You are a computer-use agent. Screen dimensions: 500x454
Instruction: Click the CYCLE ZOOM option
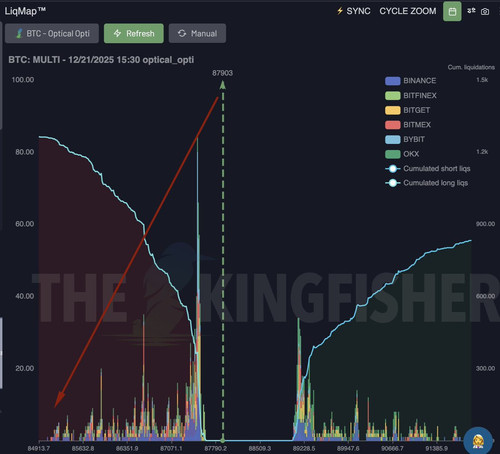tap(408, 11)
